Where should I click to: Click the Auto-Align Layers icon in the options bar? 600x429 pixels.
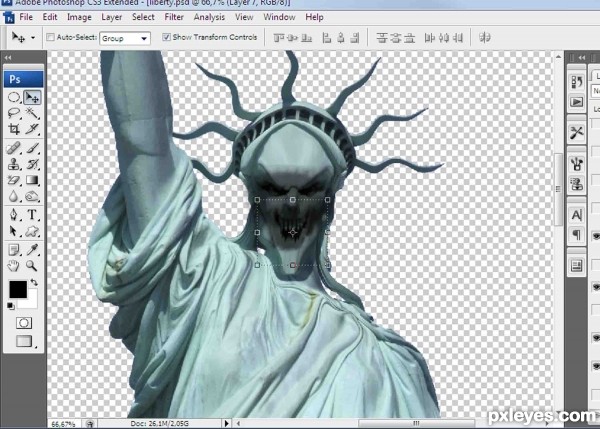pos(485,38)
